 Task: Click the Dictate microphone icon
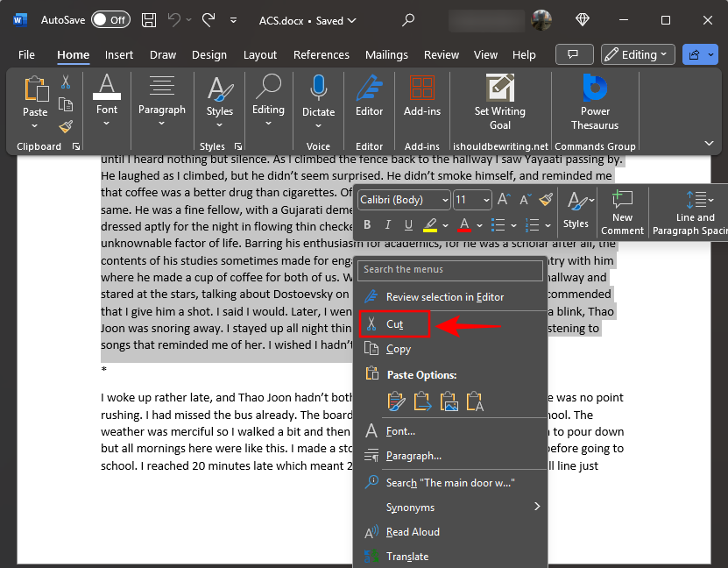click(x=318, y=89)
